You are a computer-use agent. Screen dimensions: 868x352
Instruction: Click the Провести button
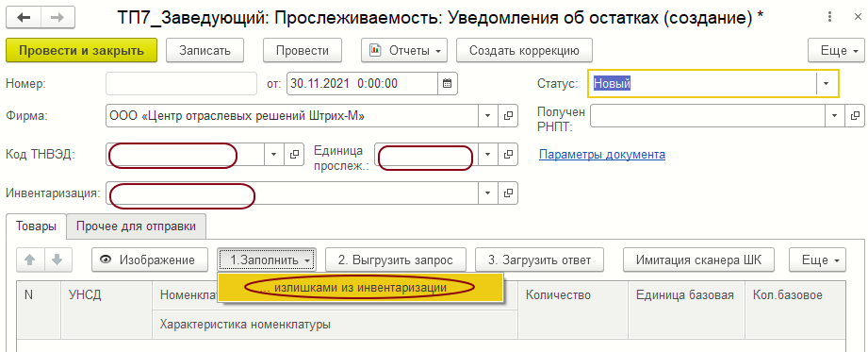coord(303,50)
